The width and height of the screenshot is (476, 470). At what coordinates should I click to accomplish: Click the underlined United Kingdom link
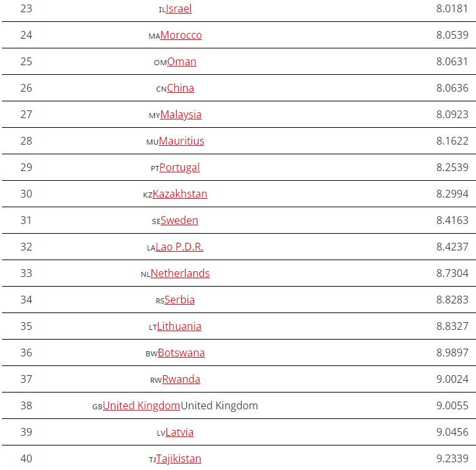(x=141, y=405)
